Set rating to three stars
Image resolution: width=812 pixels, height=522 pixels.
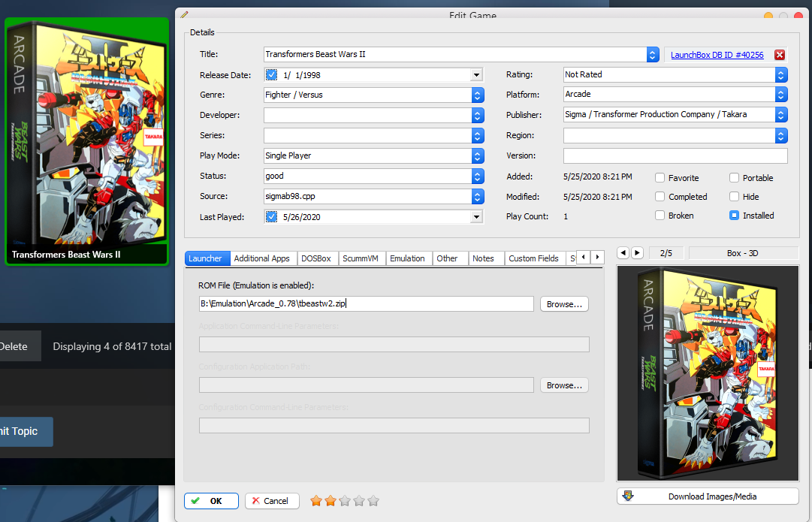[345, 501]
